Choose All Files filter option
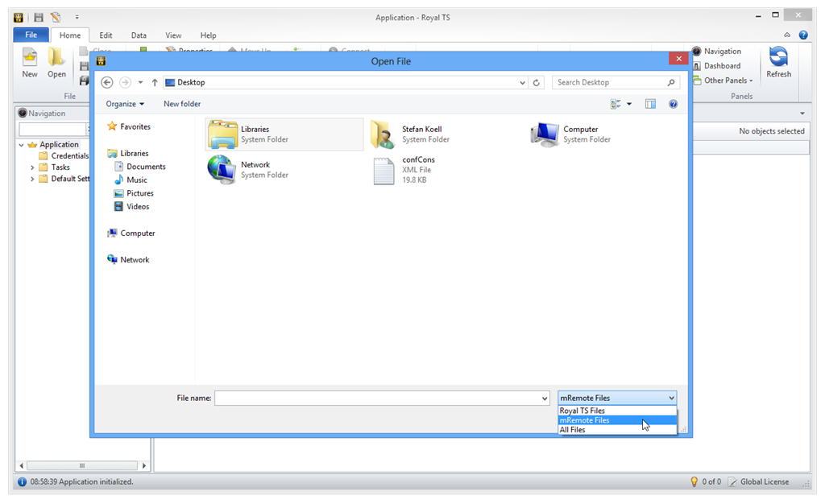 (617, 430)
